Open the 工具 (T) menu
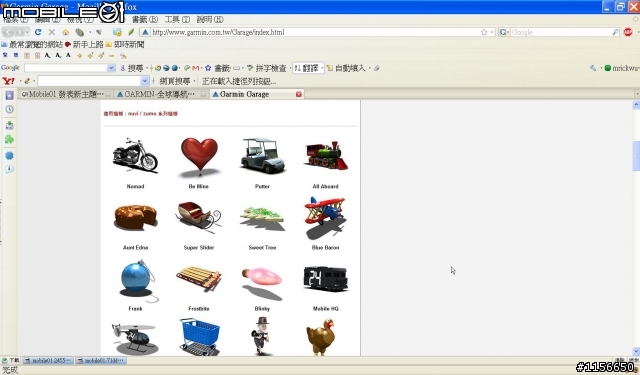Viewport: 640px width, 375px height. [x=177, y=19]
